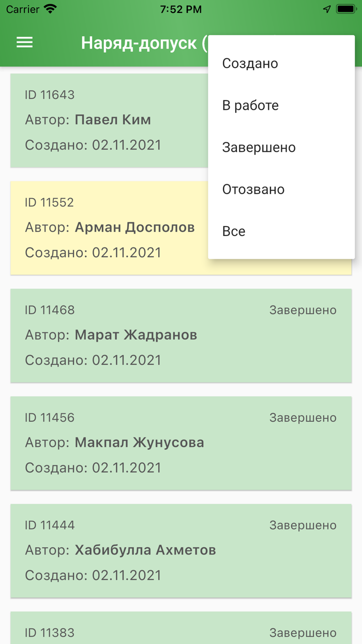This screenshot has height=644, width=362.
Task: Tap the battery indicator
Action: click(x=344, y=8)
